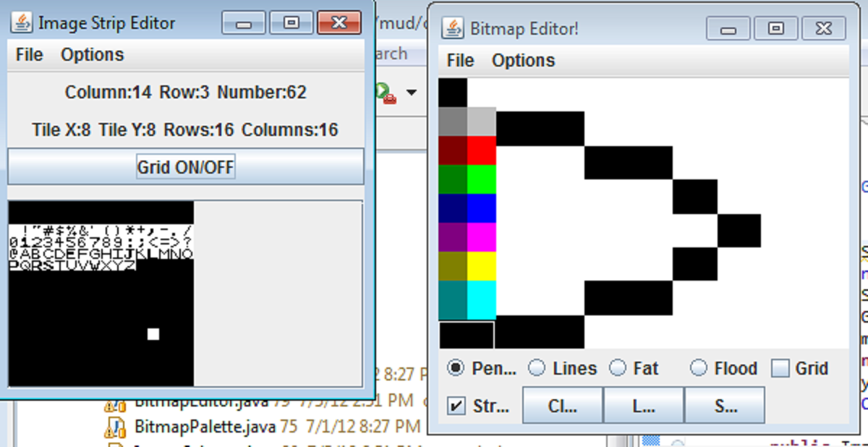Select the Fat drawing mode
This screenshot has height=447, width=868.
tap(617, 368)
